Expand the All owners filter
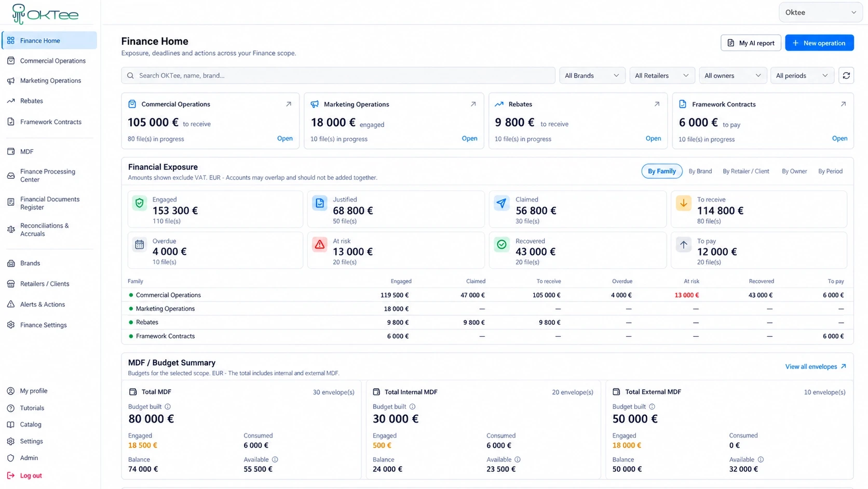Viewport: 868px width, 489px height. (x=733, y=75)
